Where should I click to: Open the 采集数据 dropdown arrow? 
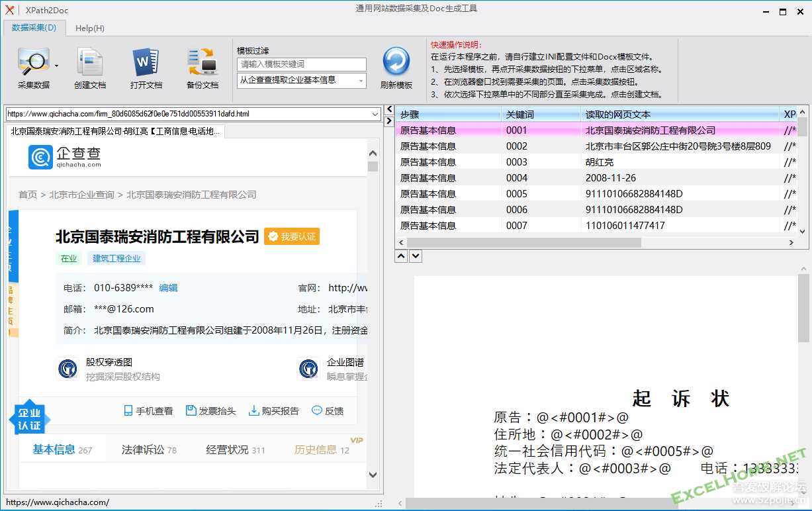[56, 66]
